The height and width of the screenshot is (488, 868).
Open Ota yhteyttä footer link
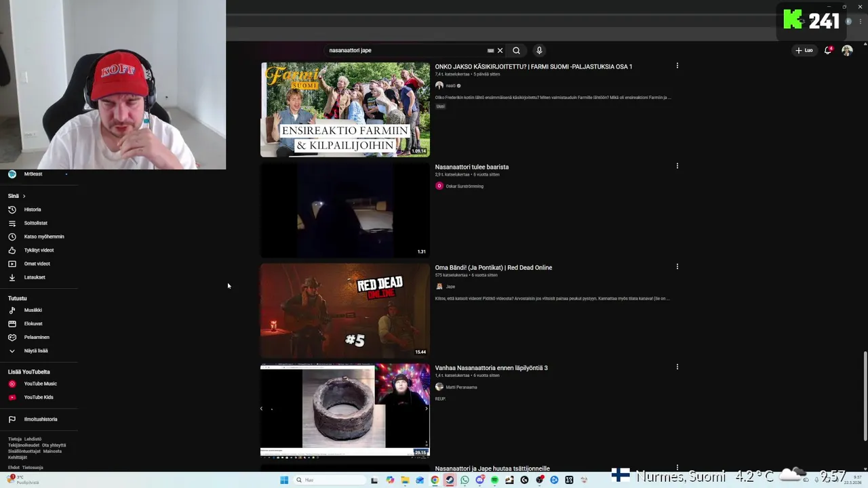(x=54, y=445)
